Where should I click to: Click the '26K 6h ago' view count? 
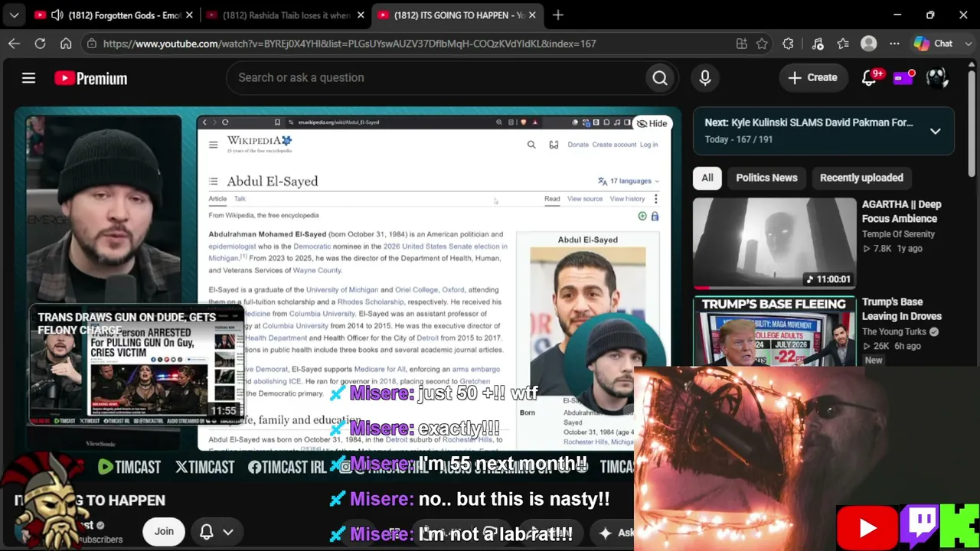[x=891, y=346]
